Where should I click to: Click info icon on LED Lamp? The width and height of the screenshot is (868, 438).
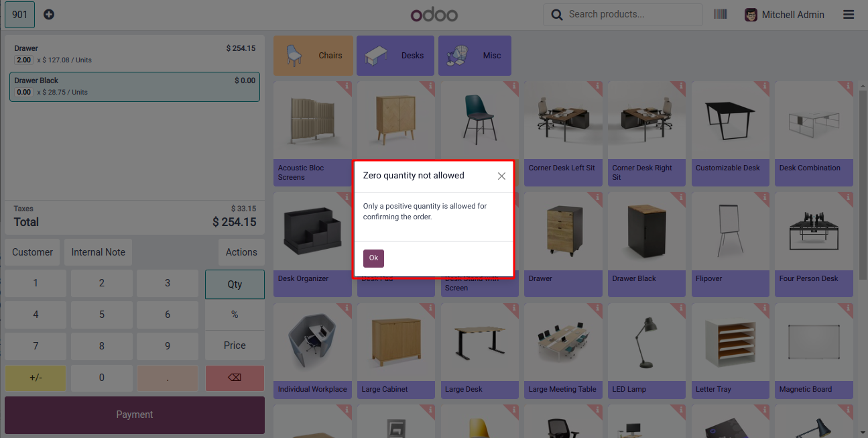[680, 309]
